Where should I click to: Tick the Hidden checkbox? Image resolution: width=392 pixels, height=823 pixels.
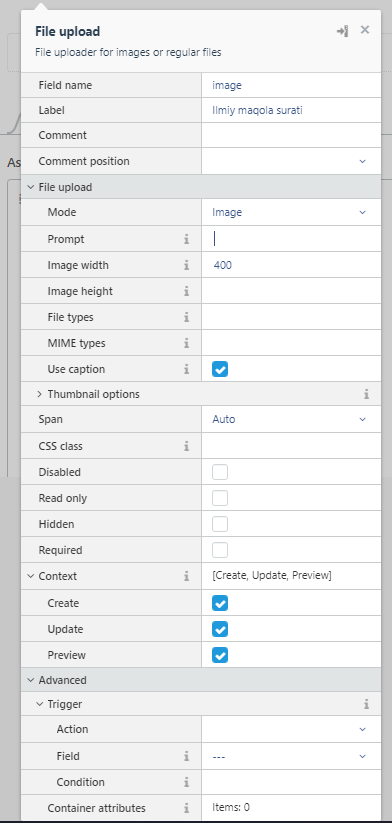[x=220, y=524]
